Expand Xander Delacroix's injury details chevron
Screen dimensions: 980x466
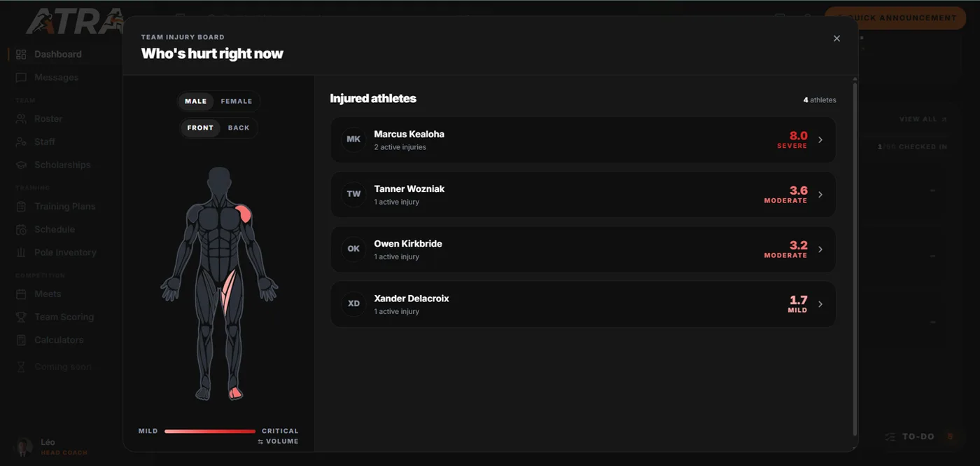(x=820, y=304)
